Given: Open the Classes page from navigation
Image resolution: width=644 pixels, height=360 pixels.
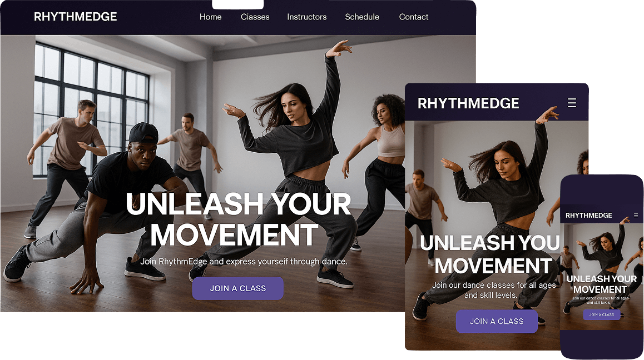Looking at the screenshot, I should pyautogui.click(x=255, y=17).
